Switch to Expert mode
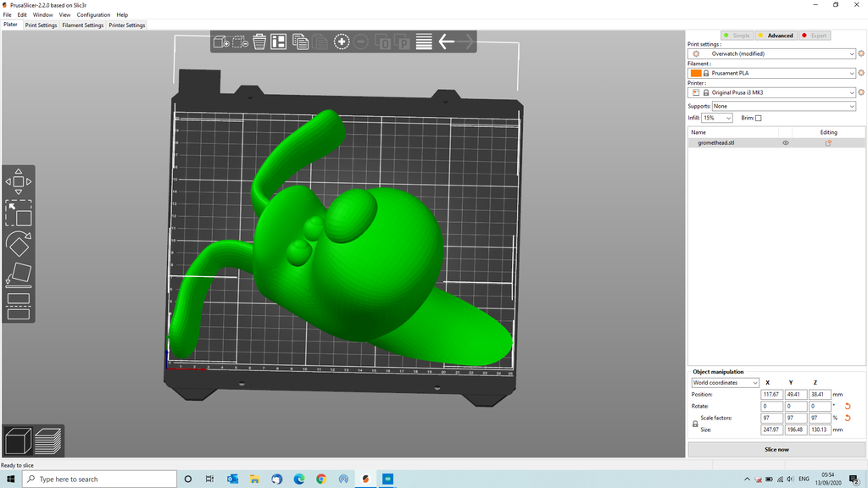 point(815,36)
